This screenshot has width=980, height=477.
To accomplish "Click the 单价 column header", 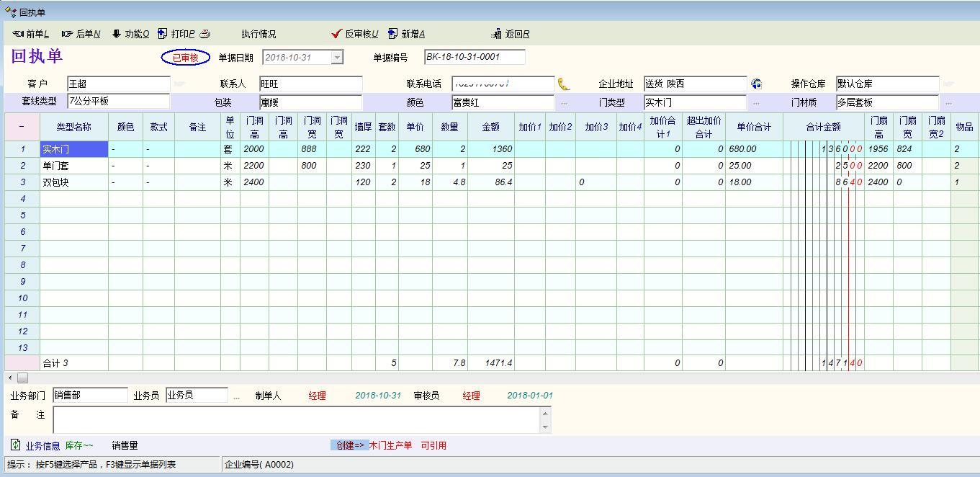I will 415,127.
